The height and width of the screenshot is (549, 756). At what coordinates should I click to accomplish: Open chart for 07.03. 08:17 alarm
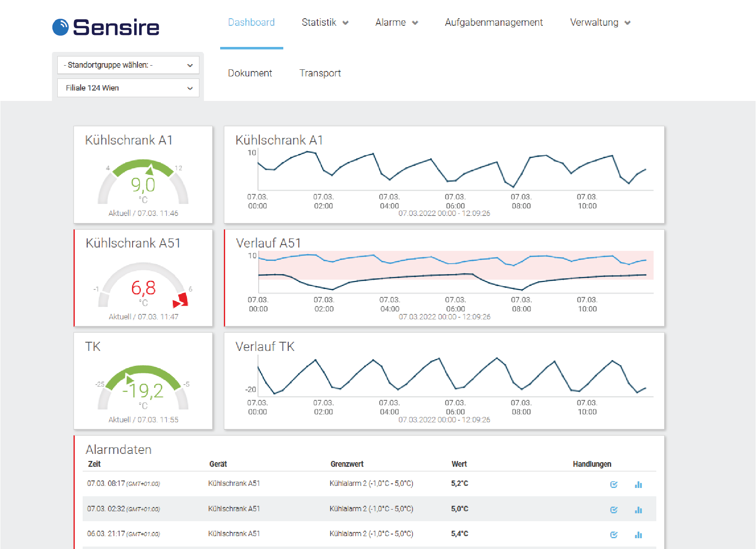click(x=638, y=484)
